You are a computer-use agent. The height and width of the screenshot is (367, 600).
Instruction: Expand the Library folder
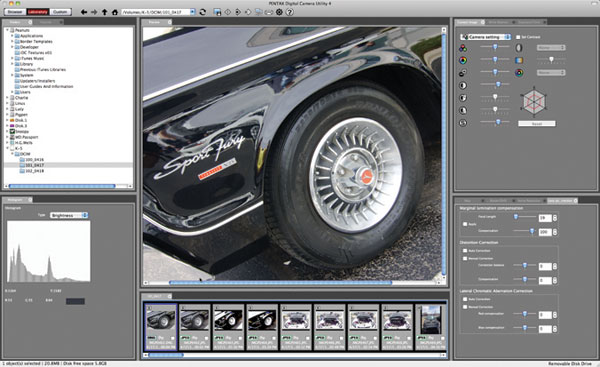click(x=12, y=64)
